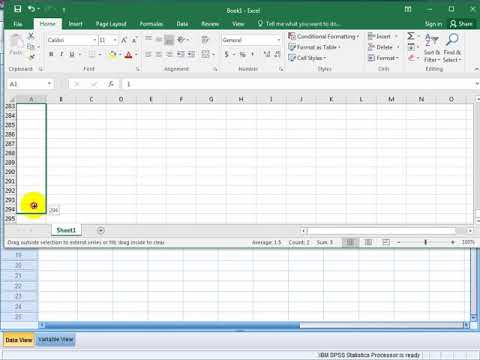
Task: Open Find & Select magnifier menu
Action: (452, 49)
